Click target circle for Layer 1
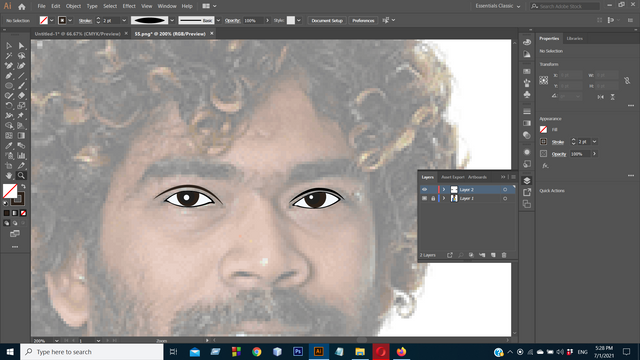This screenshot has height=360, width=640. (x=505, y=198)
